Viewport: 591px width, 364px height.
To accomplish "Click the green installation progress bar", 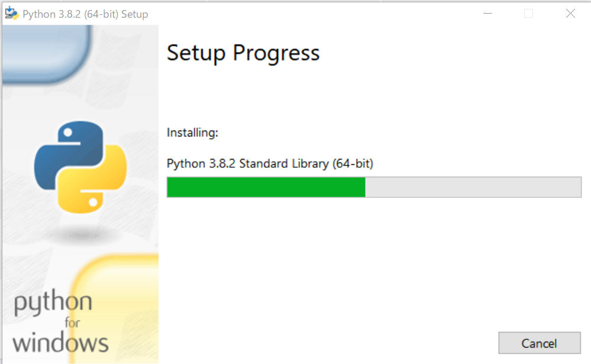I will 266,187.
